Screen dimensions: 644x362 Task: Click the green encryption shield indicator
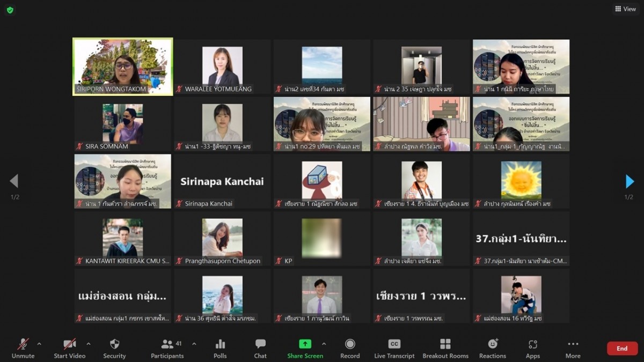coord(10,10)
